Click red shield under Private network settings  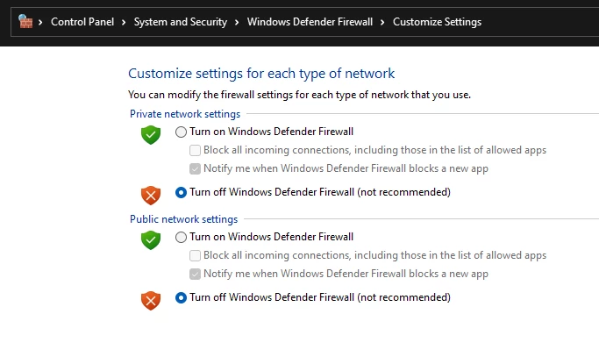coord(151,194)
